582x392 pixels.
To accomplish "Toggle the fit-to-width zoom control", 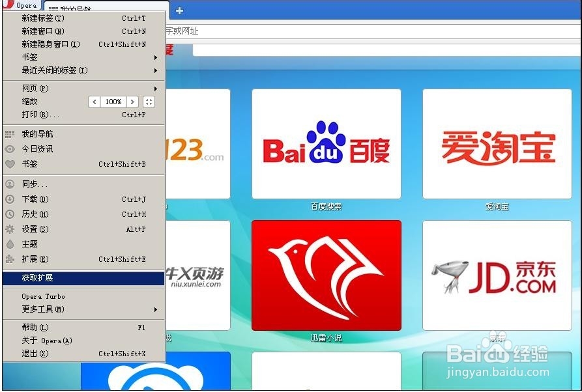I will click(148, 102).
